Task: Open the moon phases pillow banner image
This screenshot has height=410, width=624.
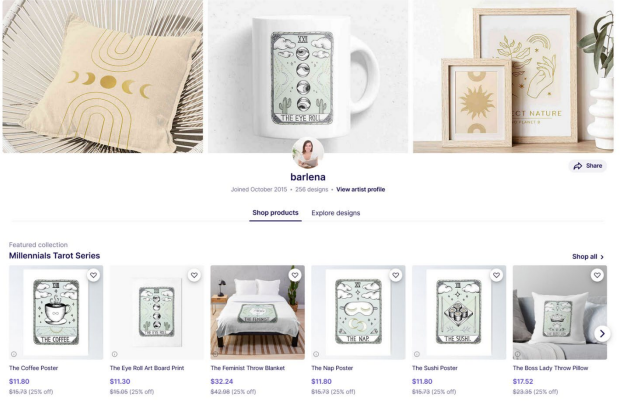Action: (x=103, y=76)
